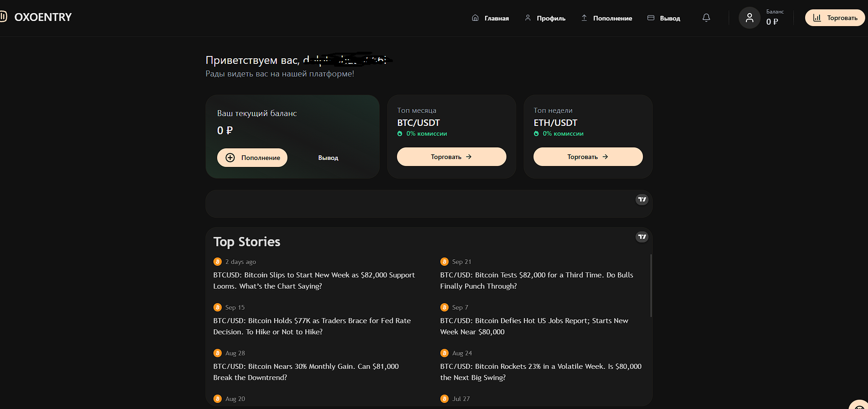
Task: Click Вывод in balance card
Action: tap(328, 158)
